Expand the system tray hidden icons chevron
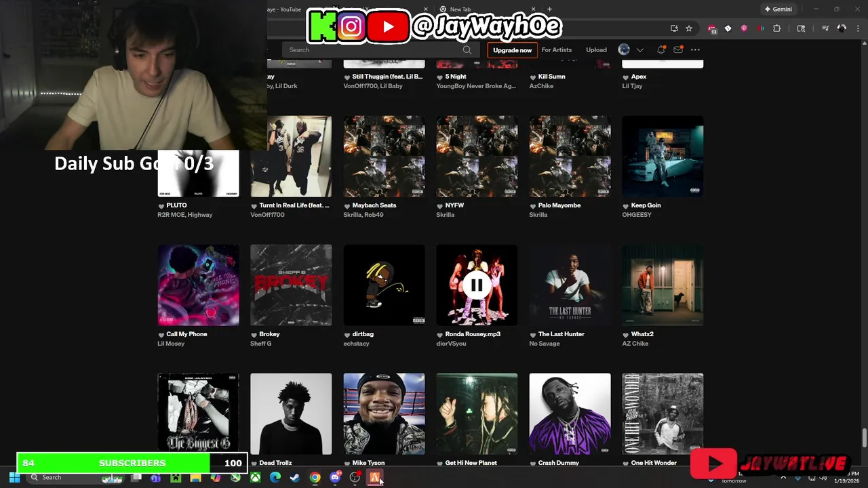The image size is (868, 488). 783,477
